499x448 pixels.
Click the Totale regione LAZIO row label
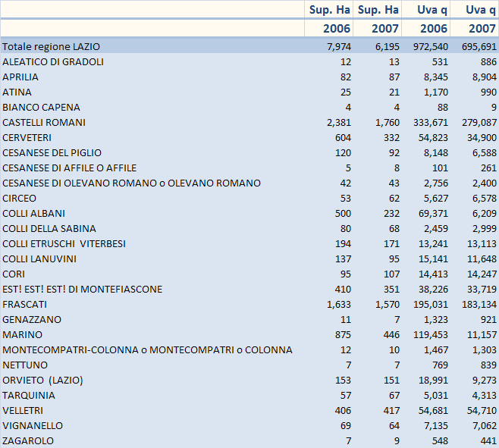click(51, 47)
